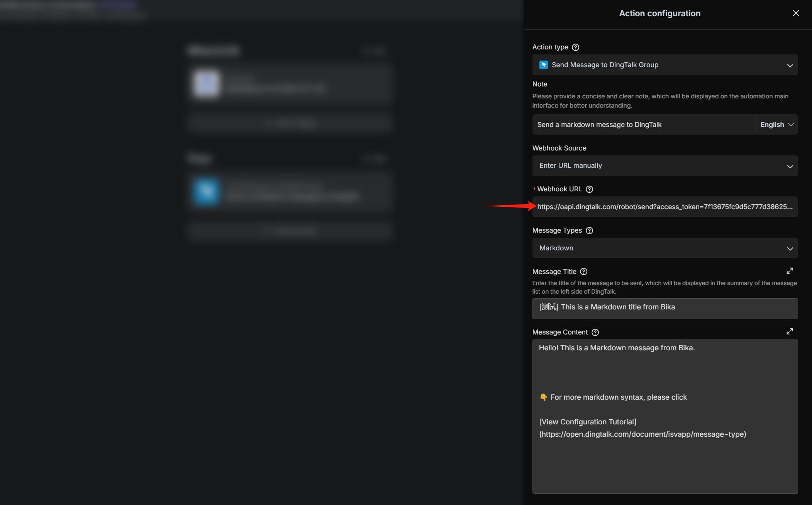This screenshot has width=812, height=505.
Task: Click the 'Action configuration' heading
Action: click(659, 13)
